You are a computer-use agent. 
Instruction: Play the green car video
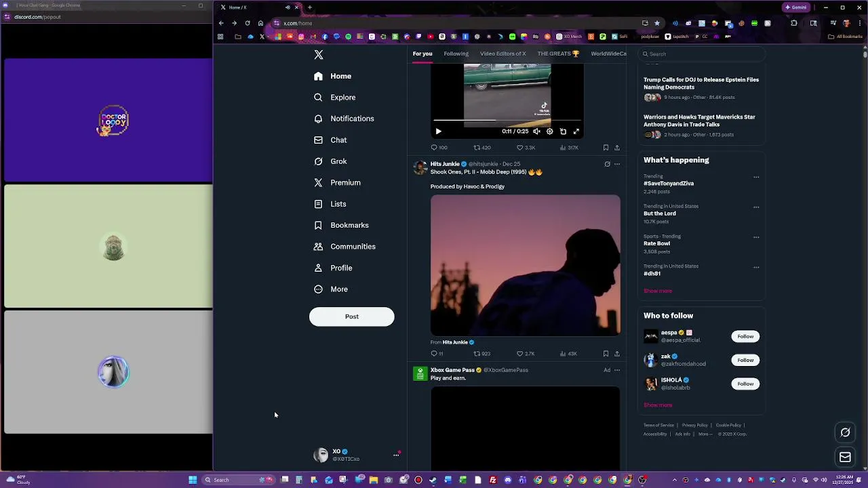click(438, 131)
